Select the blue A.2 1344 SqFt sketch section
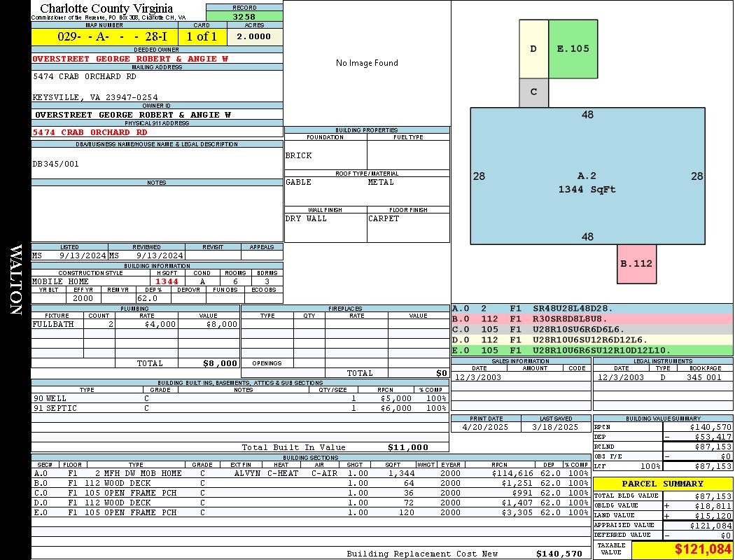735x560 pixels. (587, 176)
